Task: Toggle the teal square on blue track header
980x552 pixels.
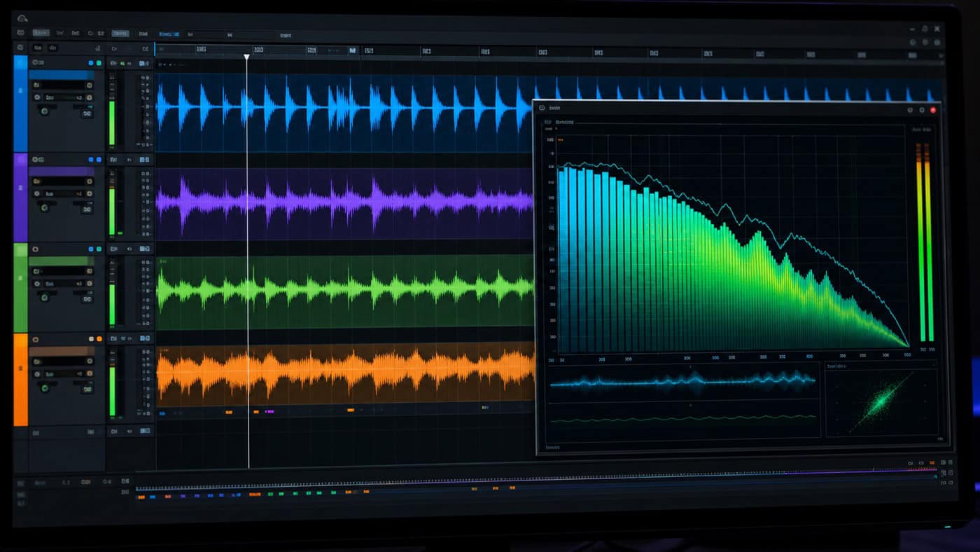Action: click(98, 63)
